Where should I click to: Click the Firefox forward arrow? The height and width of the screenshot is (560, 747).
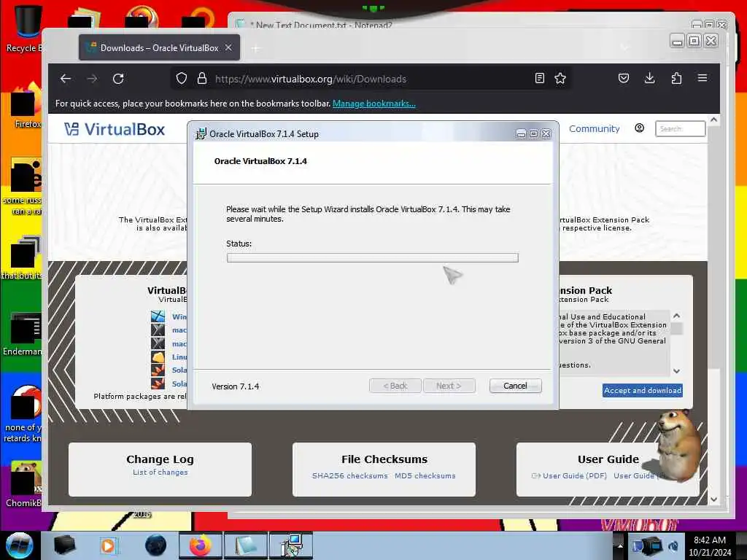[92, 79]
